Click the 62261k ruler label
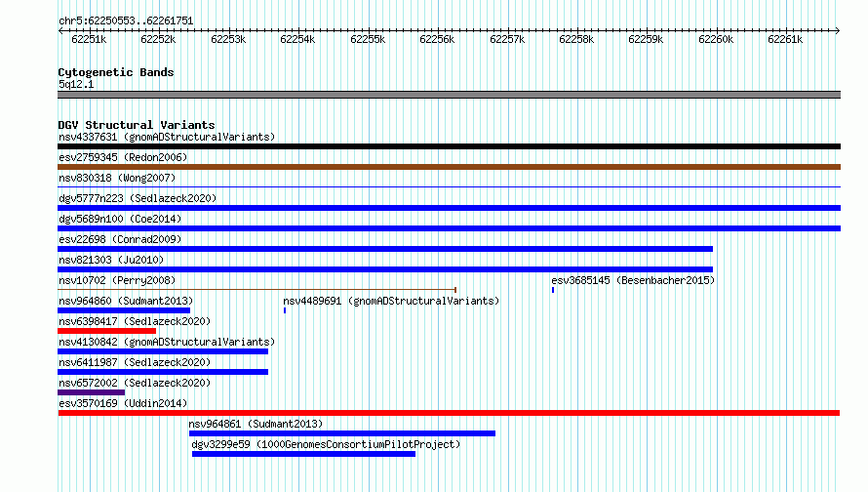 pyautogui.click(x=785, y=39)
